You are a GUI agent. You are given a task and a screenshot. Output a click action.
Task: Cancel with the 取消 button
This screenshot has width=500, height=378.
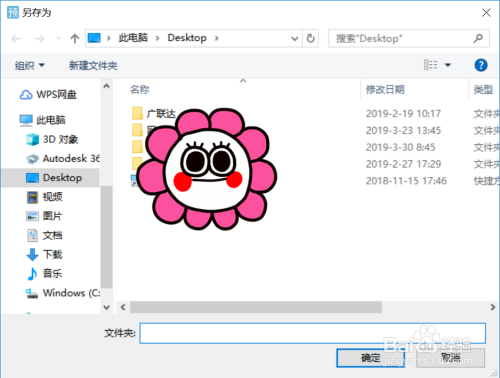[x=450, y=358]
